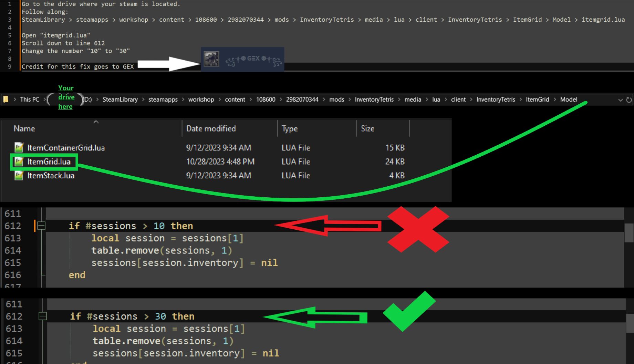Viewport: 634px width, 364px height.
Task: Click the '15 KB' file size
Action: [395, 148]
